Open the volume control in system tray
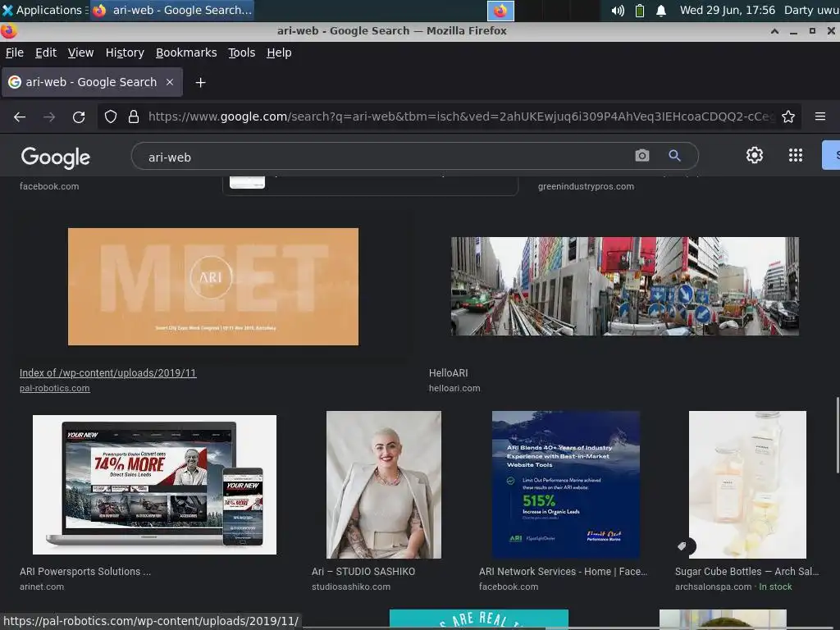Image resolution: width=840 pixels, height=630 pixels. click(618, 10)
